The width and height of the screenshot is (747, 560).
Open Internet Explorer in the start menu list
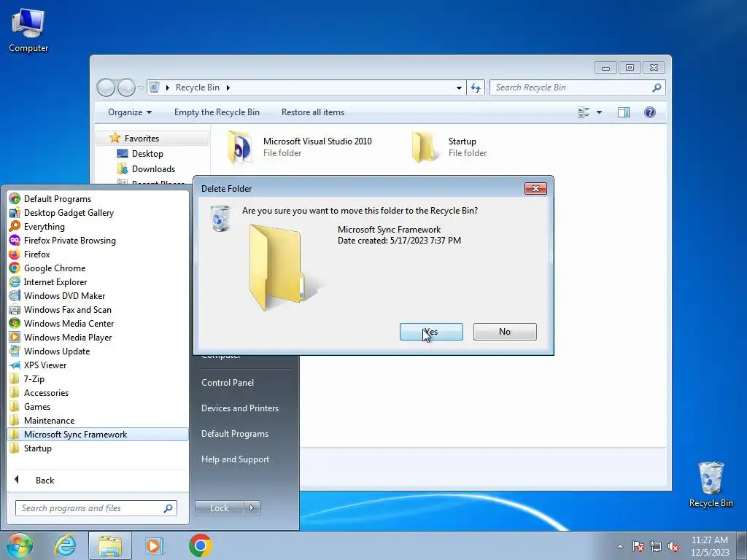point(98,282)
